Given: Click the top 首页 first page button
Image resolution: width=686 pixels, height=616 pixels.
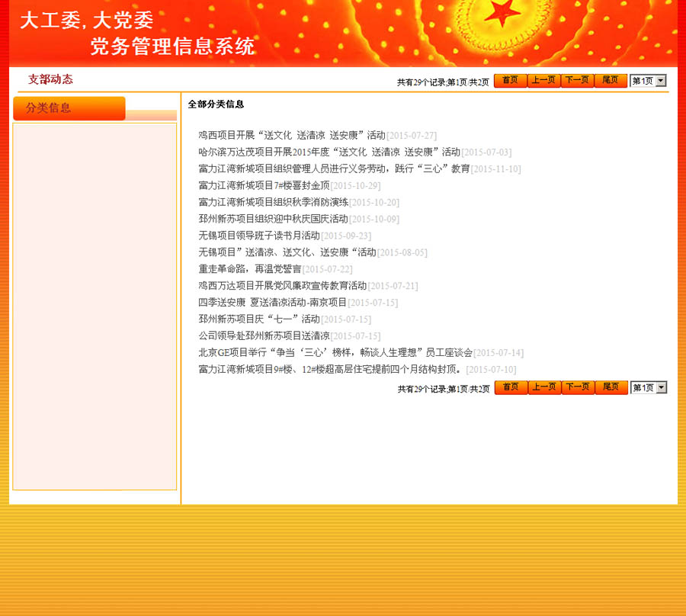Looking at the screenshot, I should [x=510, y=81].
